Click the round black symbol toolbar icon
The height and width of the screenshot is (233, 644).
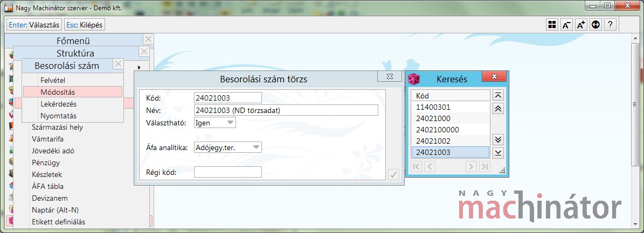point(595,25)
